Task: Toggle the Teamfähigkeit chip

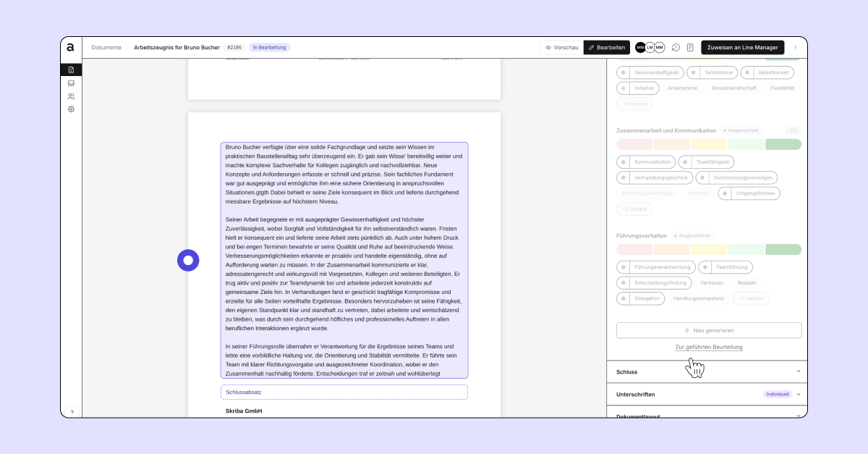Action: click(x=706, y=161)
